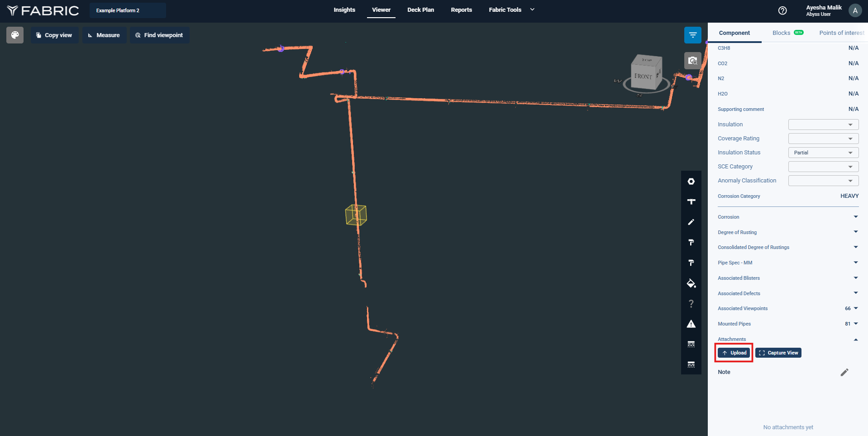Open the color palette settings icon
This screenshot has width=868, height=436.
click(x=15, y=35)
